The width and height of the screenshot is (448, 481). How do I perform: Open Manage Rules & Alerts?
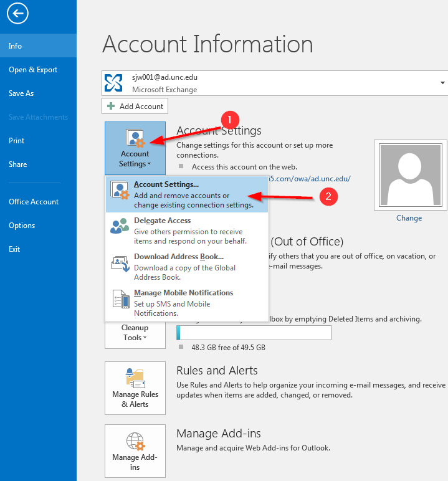click(x=135, y=388)
